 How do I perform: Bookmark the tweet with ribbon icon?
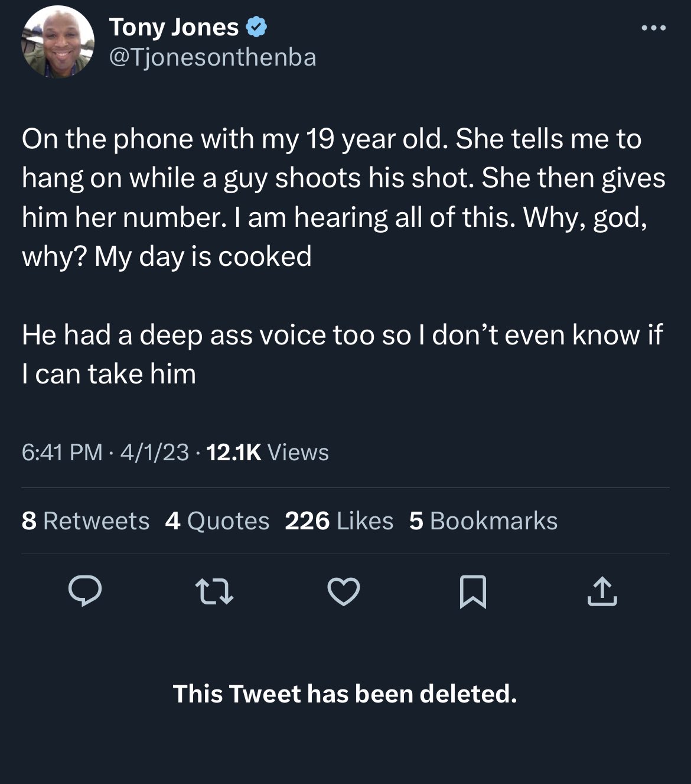pyautogui.click(x=473, y=592)
